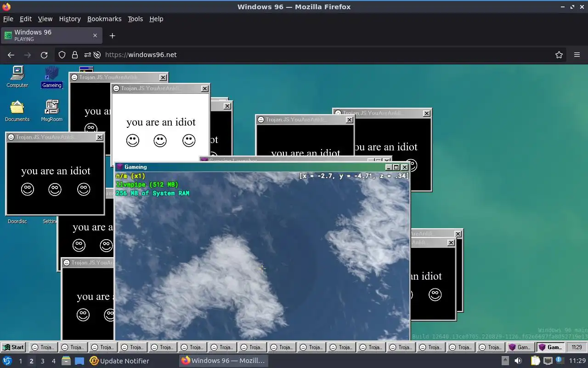Open the Edit menu
Image resolution: width=588 pixels, height=368 pixels.
[x=26, y=19]
